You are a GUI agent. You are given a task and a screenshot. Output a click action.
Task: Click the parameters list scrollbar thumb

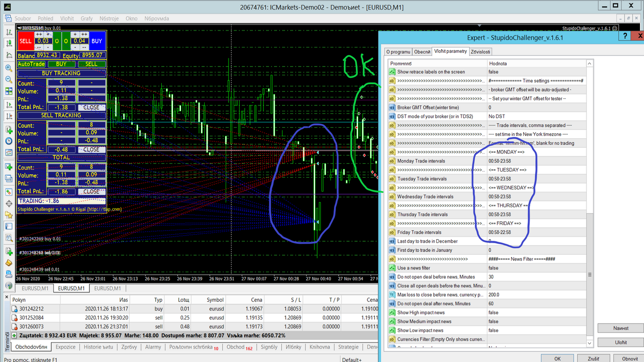(590, 275)
